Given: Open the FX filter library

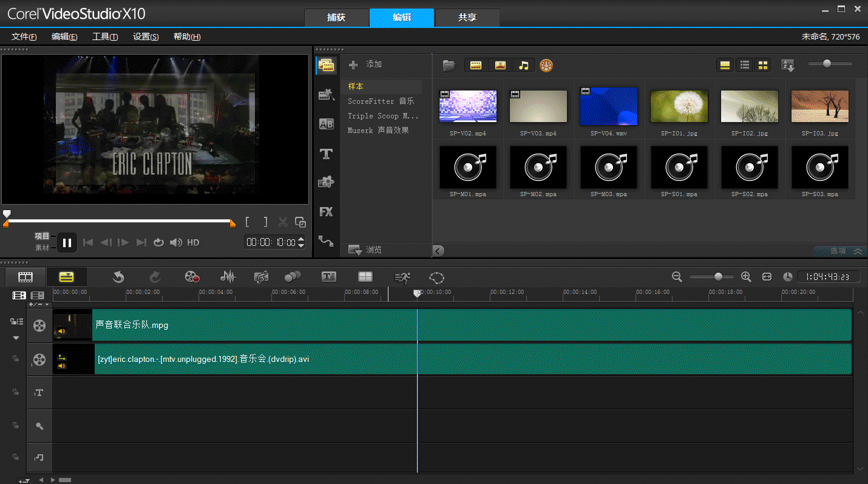Looking at the screenshot, I should pos(327,212).
